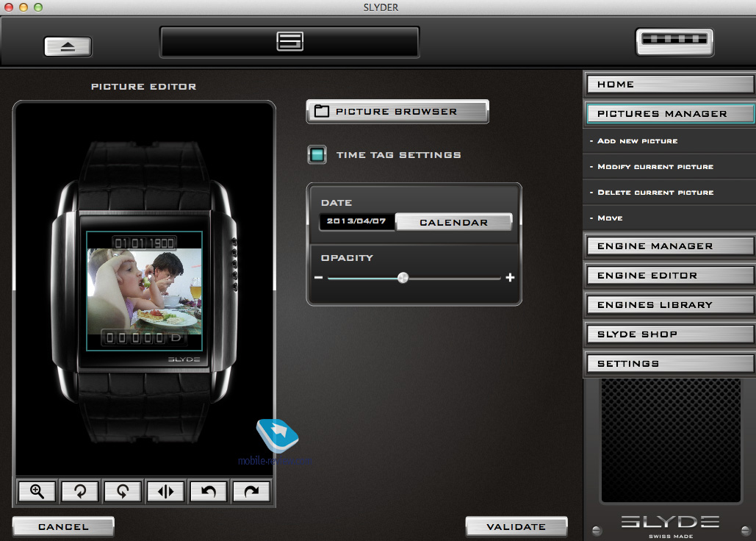
Task: Click the Validate button
Action: [516, 526]
